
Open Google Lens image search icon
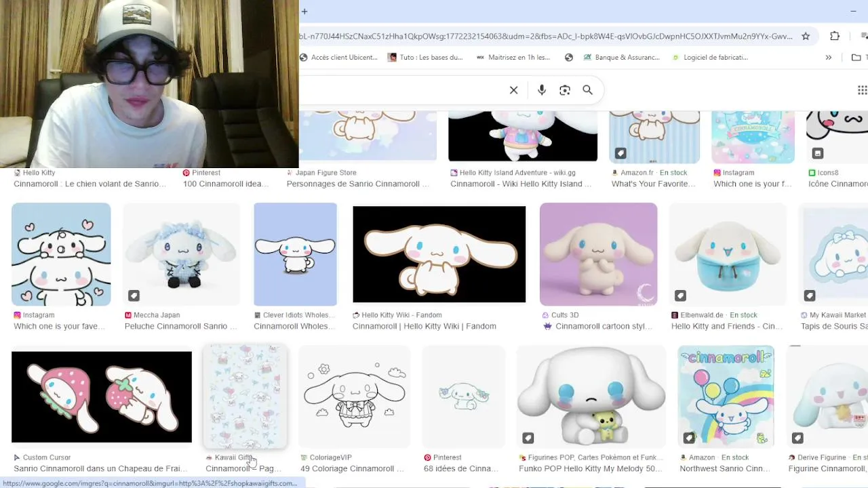coord(565,90)
